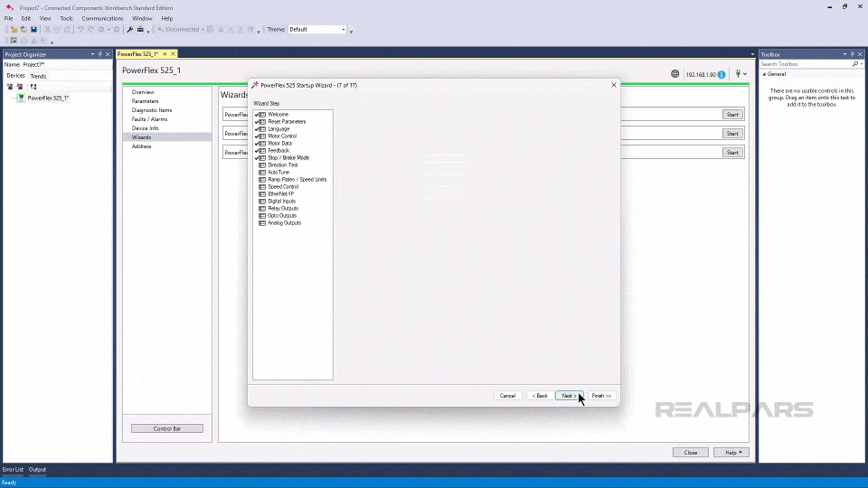This screenshot has height=488, width=868.
Task: Click the Control Bar button
Action: click(167, 428)
